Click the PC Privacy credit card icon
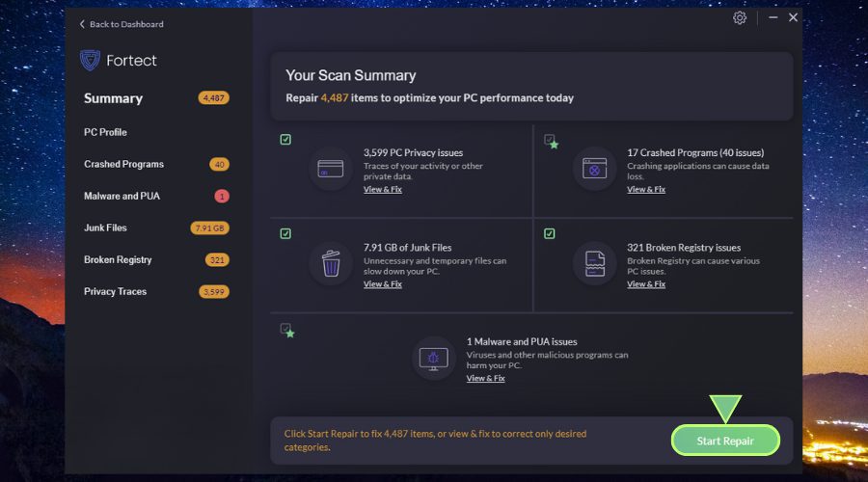868x482 pixels. pos(331,170)
